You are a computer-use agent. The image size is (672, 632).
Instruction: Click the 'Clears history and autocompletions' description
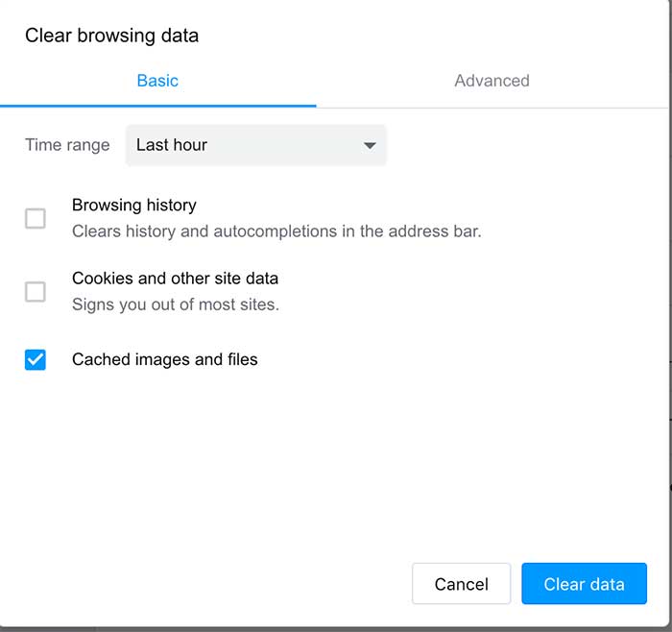(x=276, y=231)
